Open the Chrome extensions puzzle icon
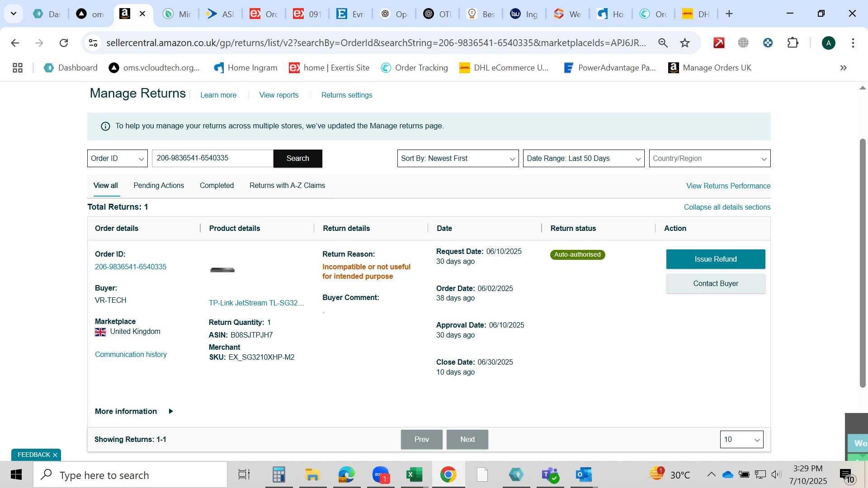Image resolution: width=868 pixels, height=488 pixels. pyautogui.click(x=793, y=43)
